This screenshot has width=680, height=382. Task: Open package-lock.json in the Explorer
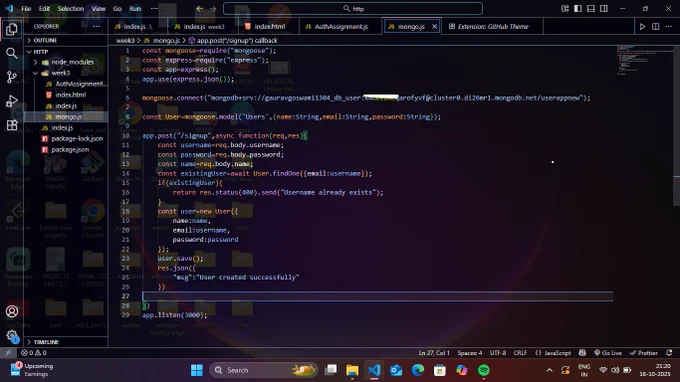(66, 139)
